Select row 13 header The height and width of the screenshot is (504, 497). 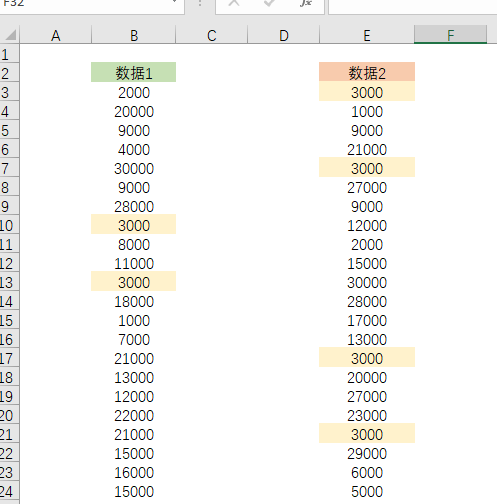tap(9, 282)
